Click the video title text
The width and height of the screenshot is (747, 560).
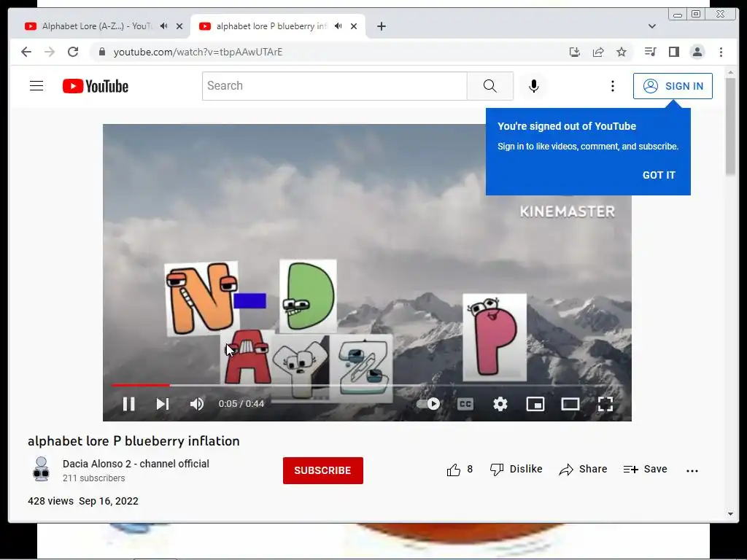point(133,441)
